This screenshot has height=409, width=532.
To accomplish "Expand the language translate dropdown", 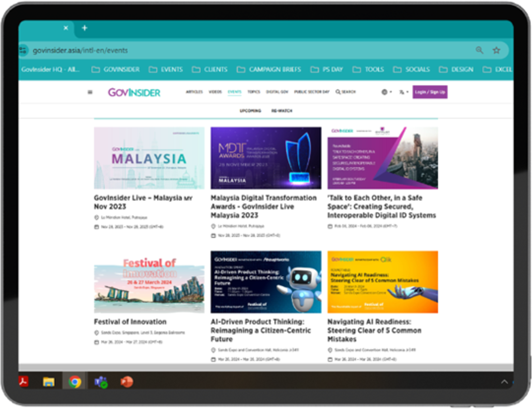I will coord(404,92).
